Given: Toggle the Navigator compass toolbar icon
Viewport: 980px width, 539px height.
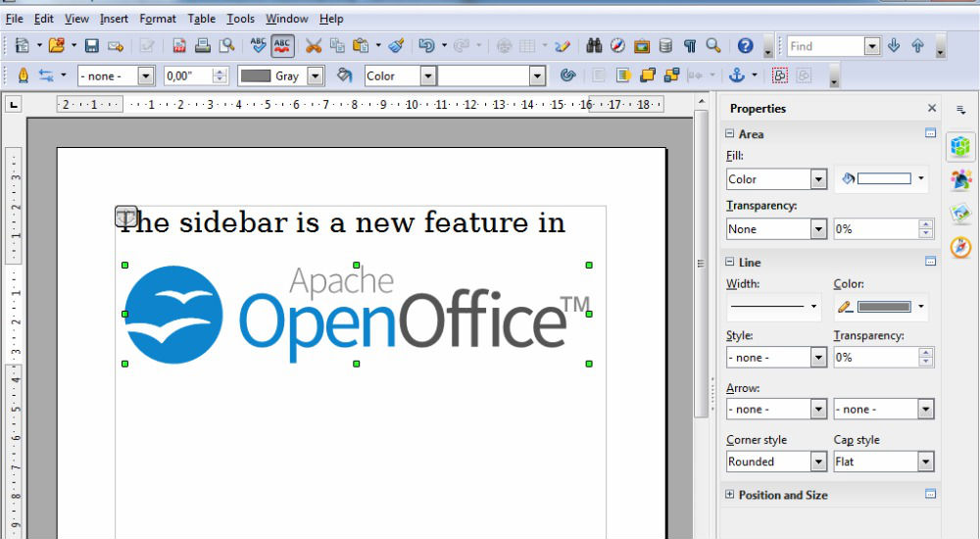Looking at the screenshot, I should 617,46.
